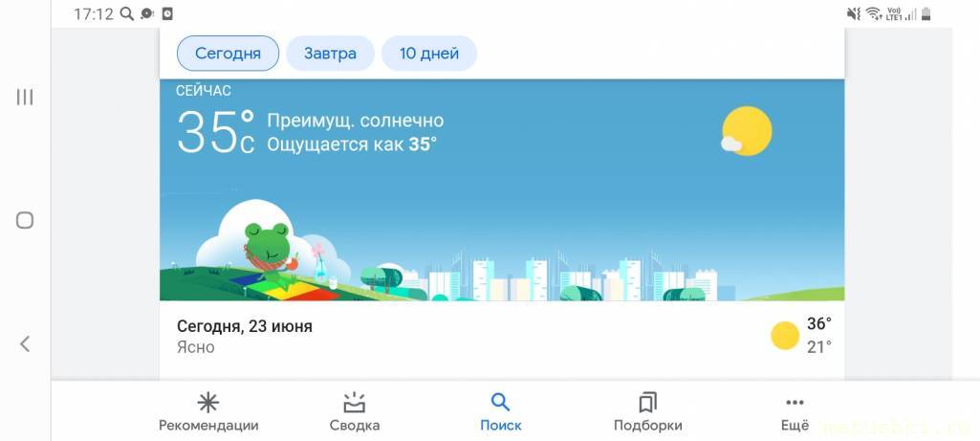The width and height of the screenshot is (980, 441).
Task: Tap the Android home button
Action: pyautogui.click(x=24, y=220)
